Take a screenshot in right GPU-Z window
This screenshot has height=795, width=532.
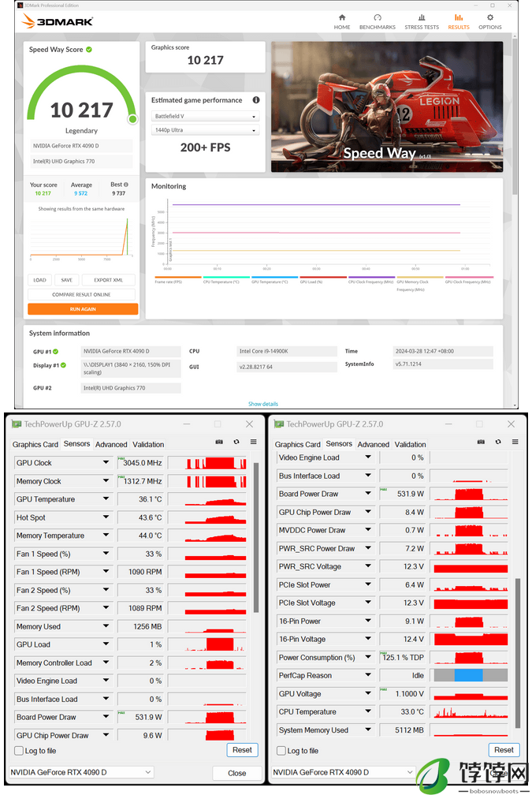click(x=481, y=442)
